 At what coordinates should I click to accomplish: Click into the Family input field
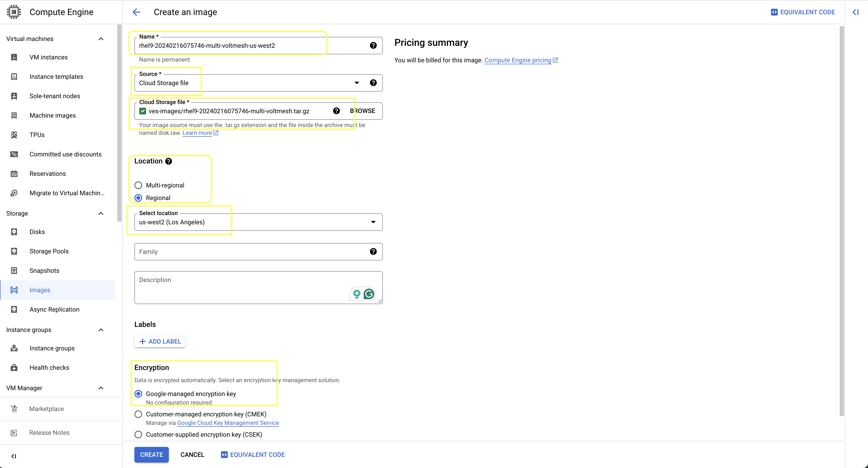(x=249, y=251)
